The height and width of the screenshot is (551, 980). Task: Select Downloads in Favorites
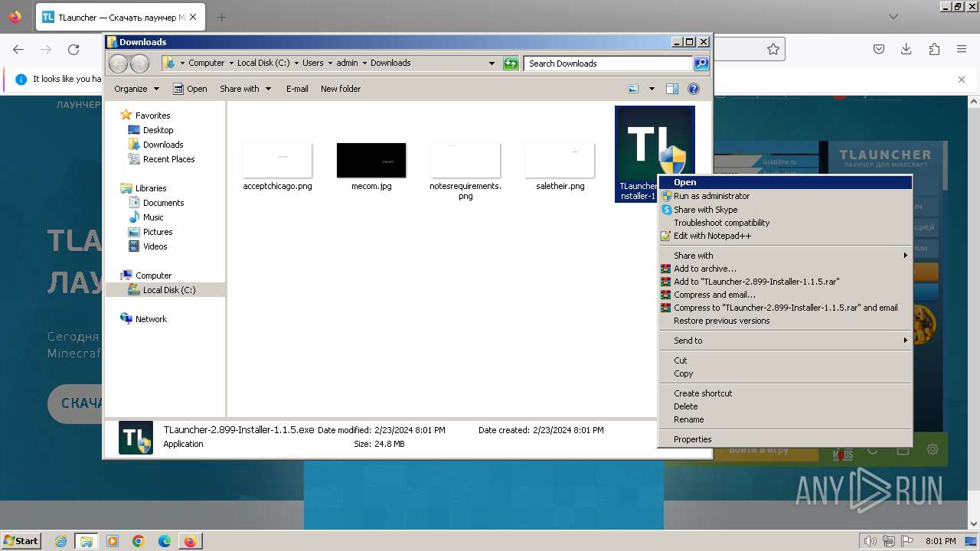[x=162, y=145]
